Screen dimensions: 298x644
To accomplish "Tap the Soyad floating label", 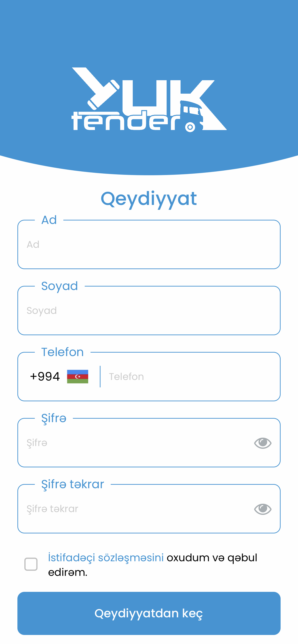I will point(60,286).
